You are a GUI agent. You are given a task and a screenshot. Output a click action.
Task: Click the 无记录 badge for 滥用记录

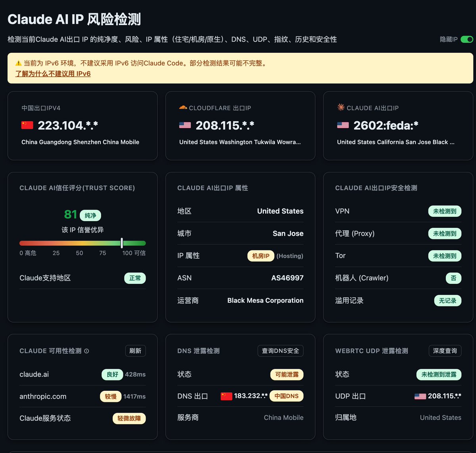tap(447, 300)
